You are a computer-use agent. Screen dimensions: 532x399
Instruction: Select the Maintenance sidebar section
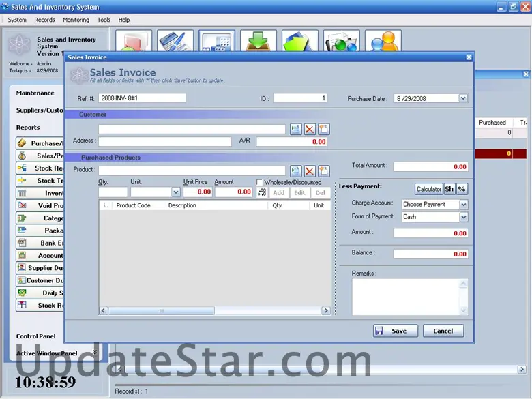click(x=35, y=93)
